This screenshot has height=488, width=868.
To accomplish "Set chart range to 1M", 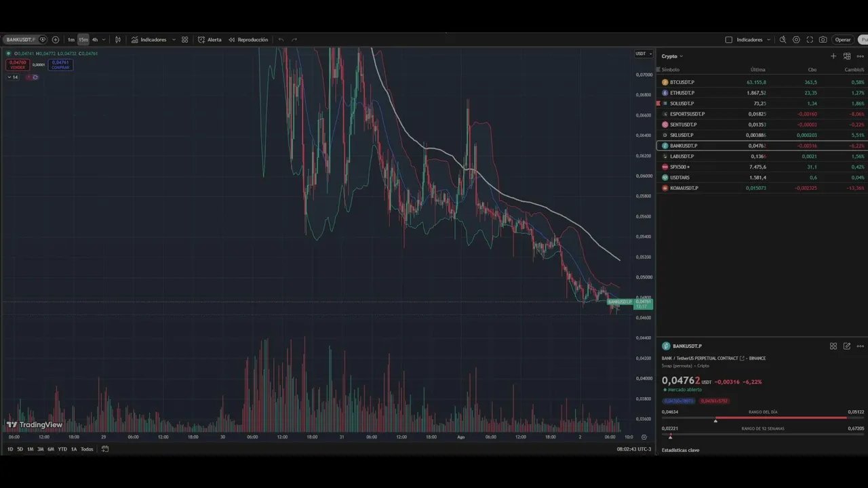I will (30, 449).
